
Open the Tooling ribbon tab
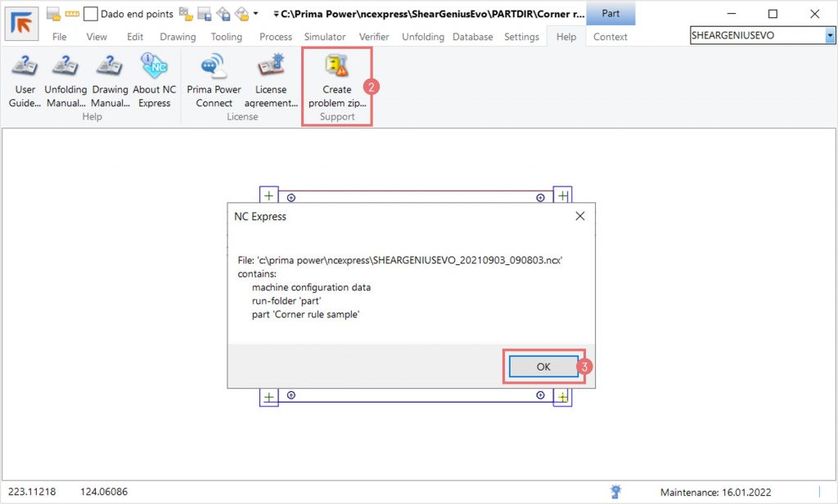[226, 37]
